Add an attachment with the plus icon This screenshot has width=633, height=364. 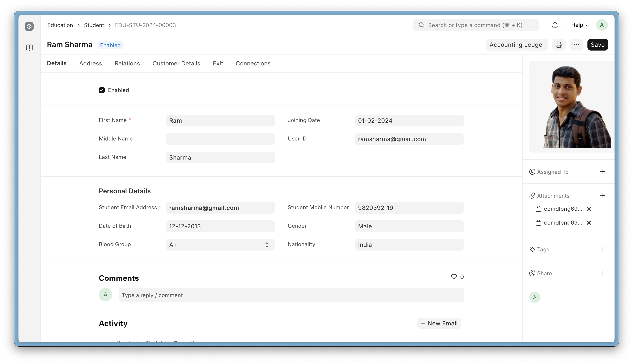coord(603,195)
